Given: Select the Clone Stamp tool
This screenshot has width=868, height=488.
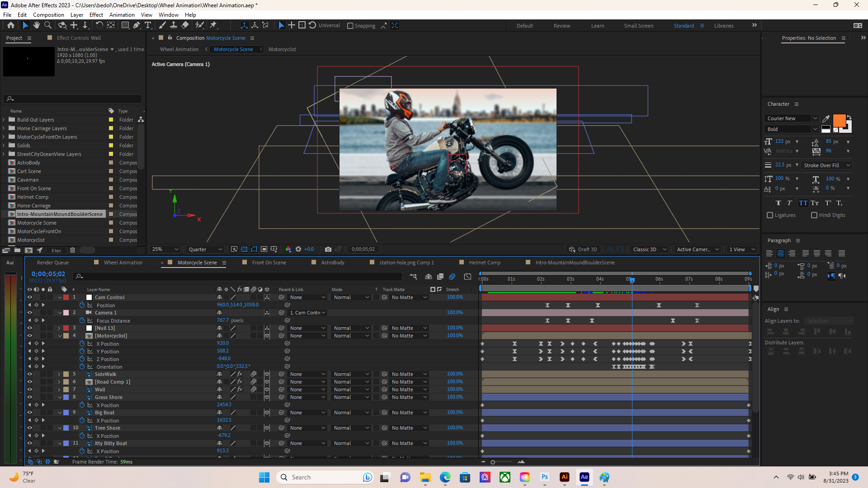Looking at the screenshot, I should click(x=173, y=25).
